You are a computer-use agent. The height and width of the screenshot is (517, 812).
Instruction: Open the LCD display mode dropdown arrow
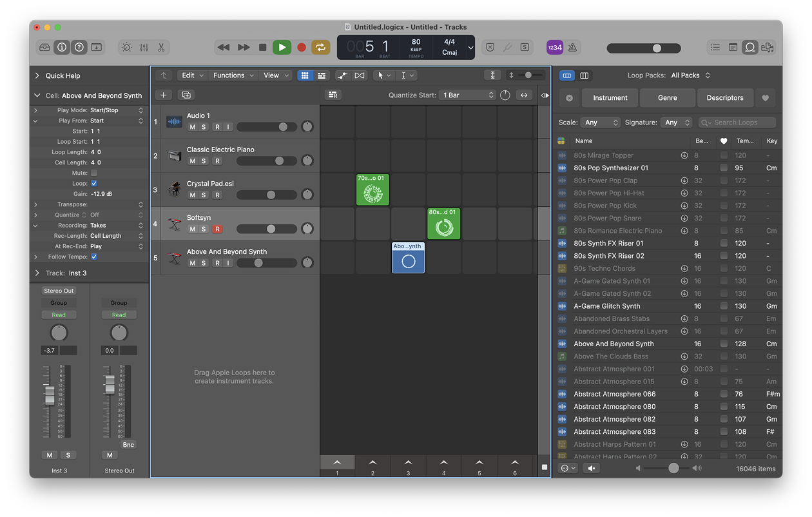[x=470, y=48]
